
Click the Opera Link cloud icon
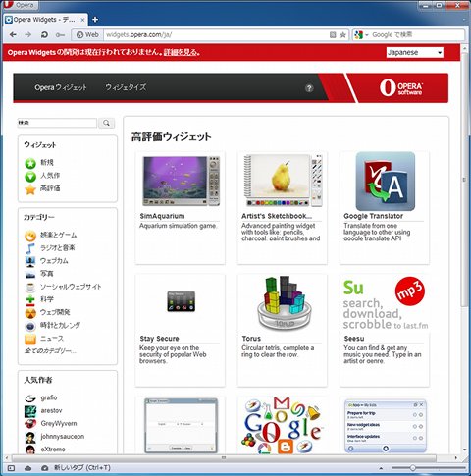28,468
